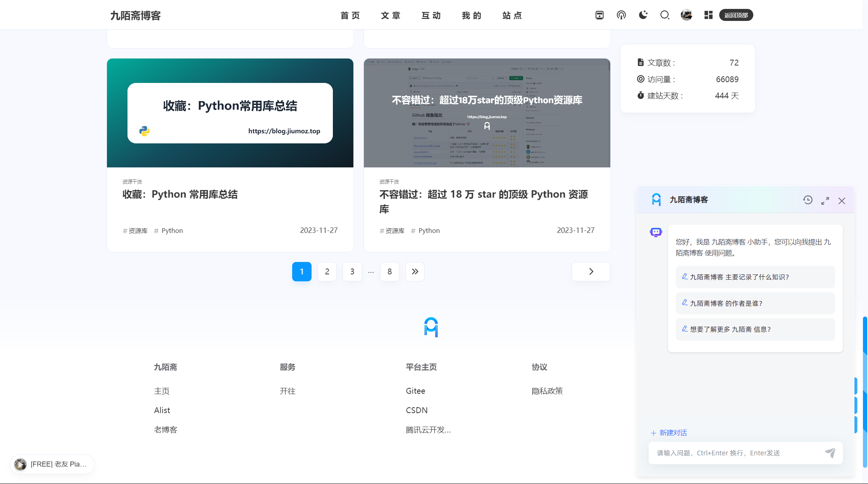
Task: Open footer link 老博客
Action: click(x=165, y=430)
